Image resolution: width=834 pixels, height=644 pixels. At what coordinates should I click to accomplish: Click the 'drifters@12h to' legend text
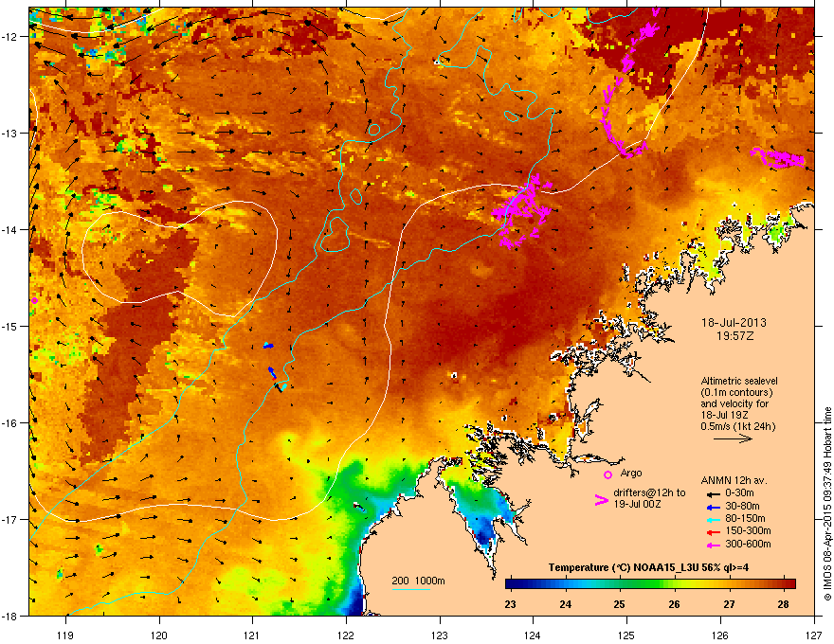(x=649, y=492)
